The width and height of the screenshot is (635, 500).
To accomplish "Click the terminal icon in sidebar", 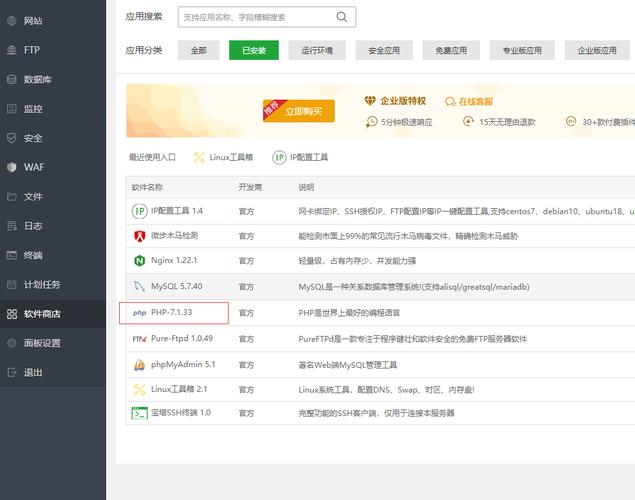I will 12,255.
